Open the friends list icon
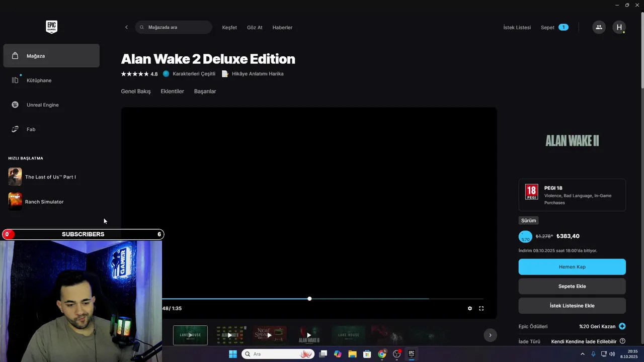This screenshot has height=362, width=644. [599, 27]
